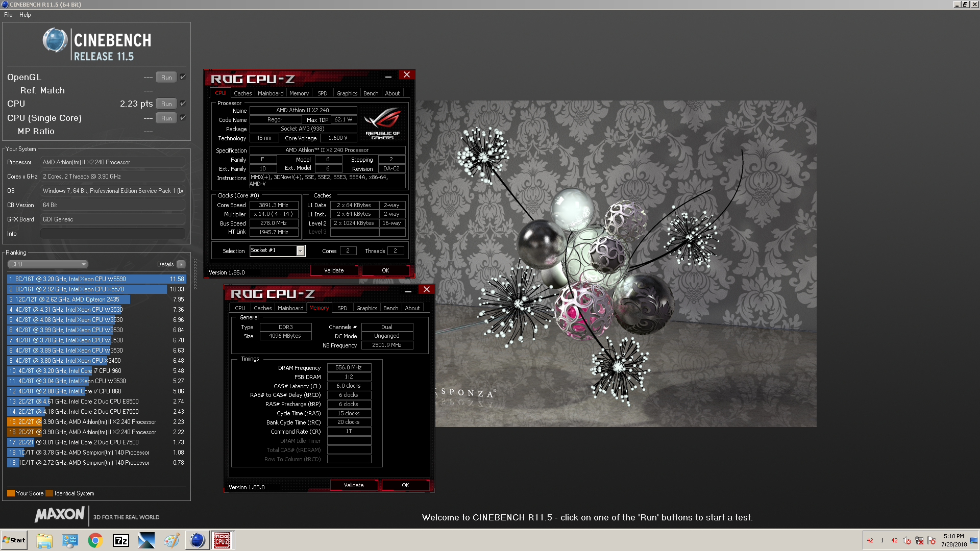Click the 3891.3 MHz Core Speed value
This screenshot has width=980, height=551.
[x=274, y=205]
